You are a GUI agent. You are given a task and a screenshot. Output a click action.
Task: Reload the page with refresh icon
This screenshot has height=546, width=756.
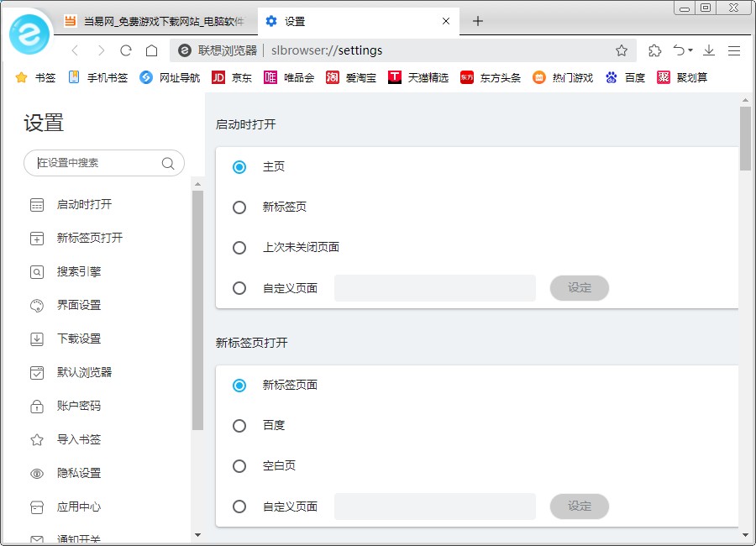126,50
